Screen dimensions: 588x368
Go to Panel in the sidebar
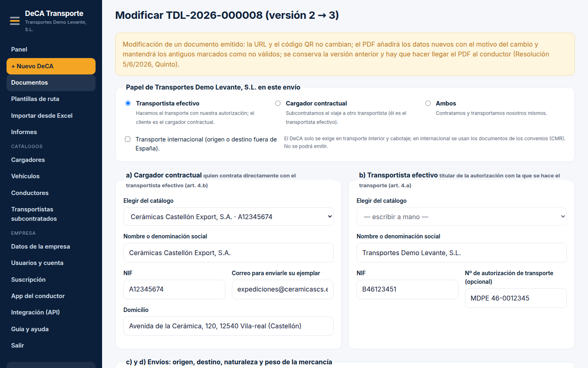coord(51,49)
